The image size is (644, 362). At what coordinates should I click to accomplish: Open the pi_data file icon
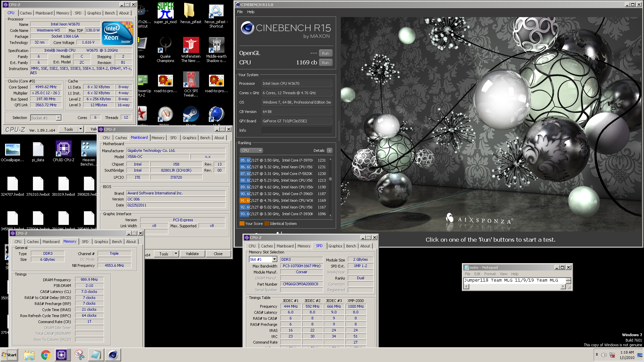38,152
